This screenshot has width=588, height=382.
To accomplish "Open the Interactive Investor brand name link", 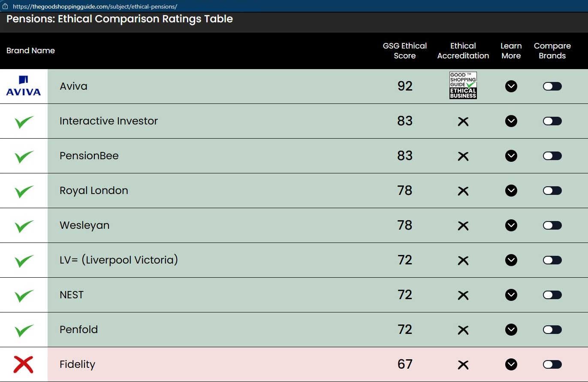I will click(x=109, y=121).
